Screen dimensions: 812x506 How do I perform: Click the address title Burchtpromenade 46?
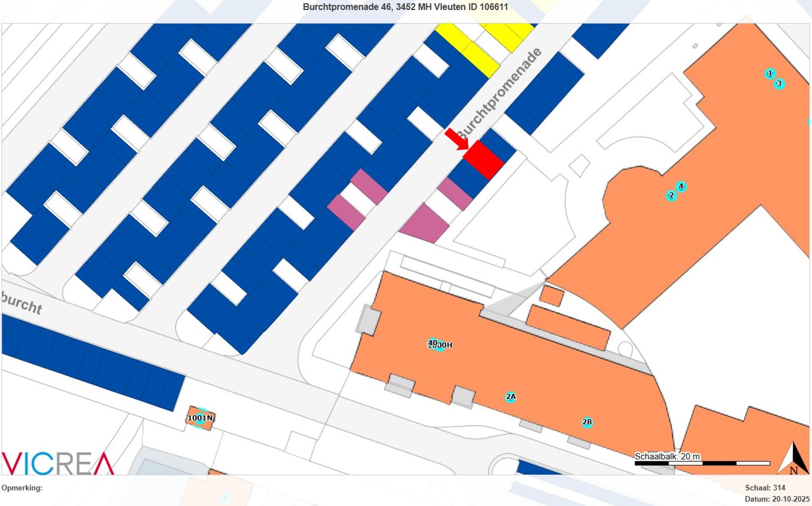(x=405, y=7)
